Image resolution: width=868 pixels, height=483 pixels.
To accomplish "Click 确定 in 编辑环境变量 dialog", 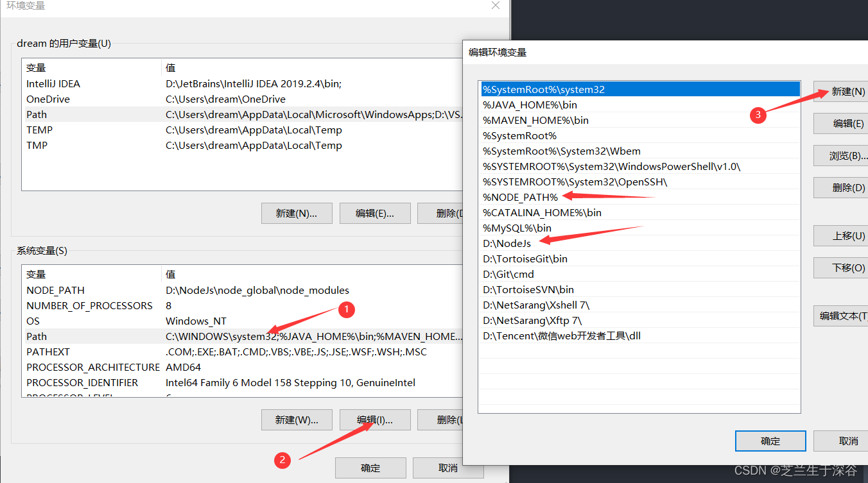I will (770, 441).
